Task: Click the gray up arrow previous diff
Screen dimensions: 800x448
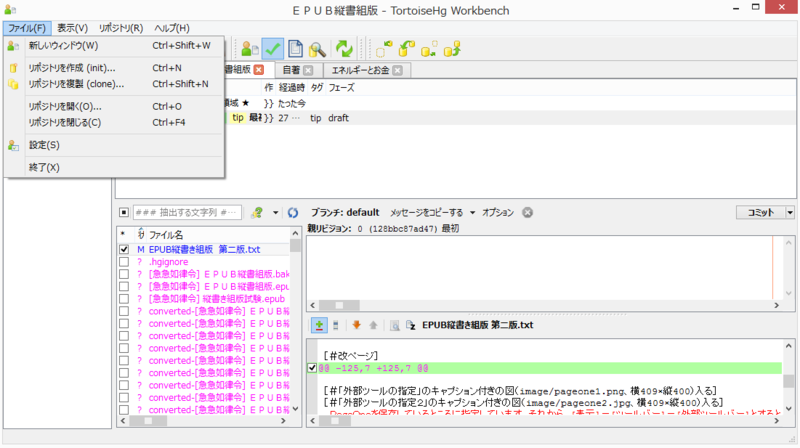Action: tap(373, 325)
